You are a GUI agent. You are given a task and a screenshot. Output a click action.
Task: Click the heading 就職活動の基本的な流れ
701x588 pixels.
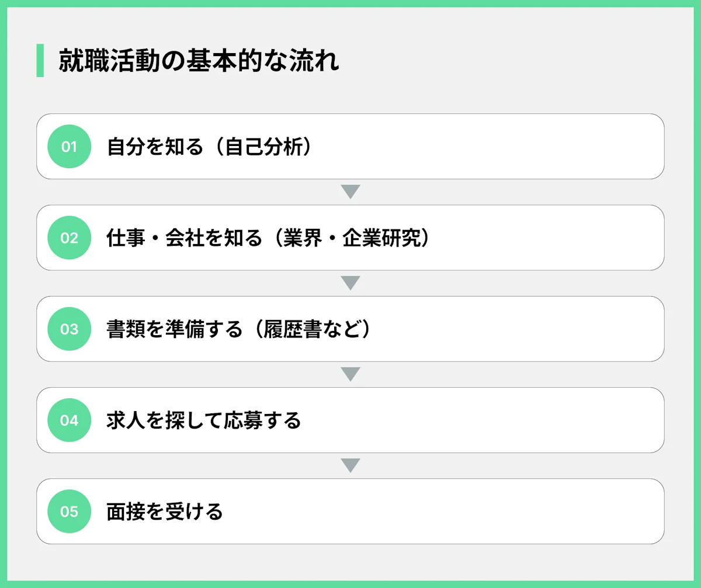[x=199, y=61]
